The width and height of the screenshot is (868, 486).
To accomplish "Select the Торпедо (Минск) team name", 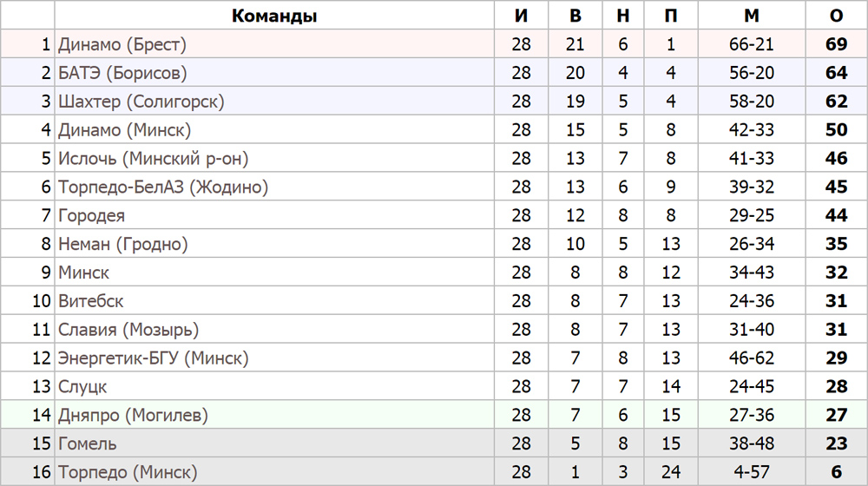I will coord(128,472).
